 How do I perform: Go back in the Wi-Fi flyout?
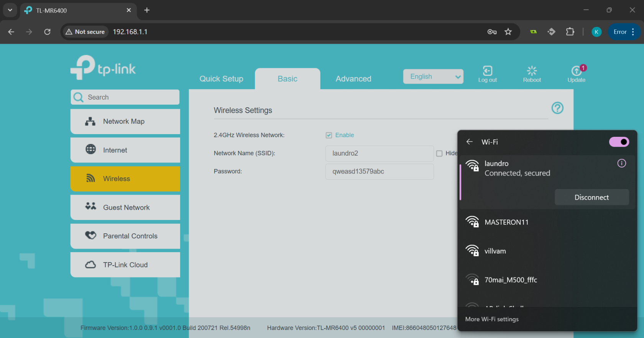click(470, 142)
